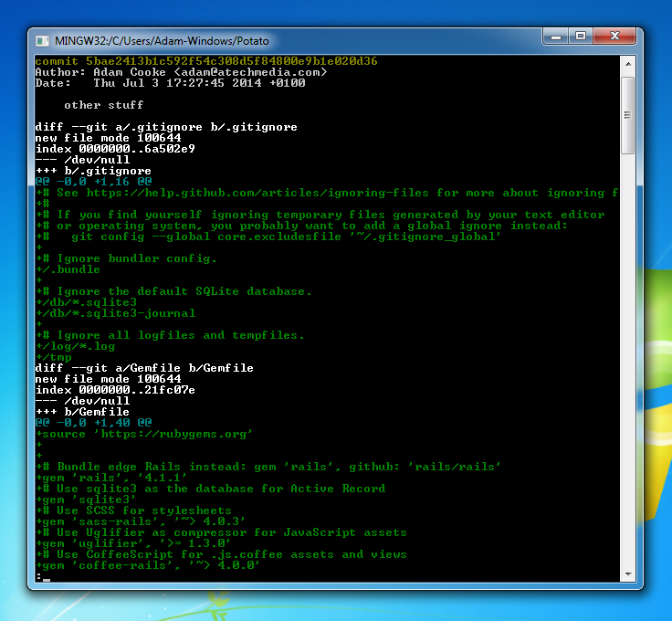The height and width of the screenshot is (621, 672).
Task: Click the '# Bundle edge Rails instead' line
Action: (268, 467)
